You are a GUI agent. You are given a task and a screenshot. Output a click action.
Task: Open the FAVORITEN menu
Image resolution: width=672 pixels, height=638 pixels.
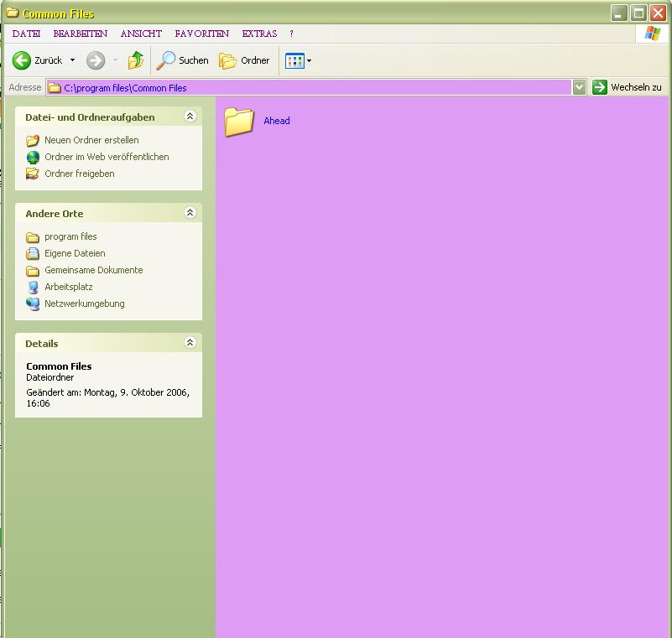tap(202, 34)
